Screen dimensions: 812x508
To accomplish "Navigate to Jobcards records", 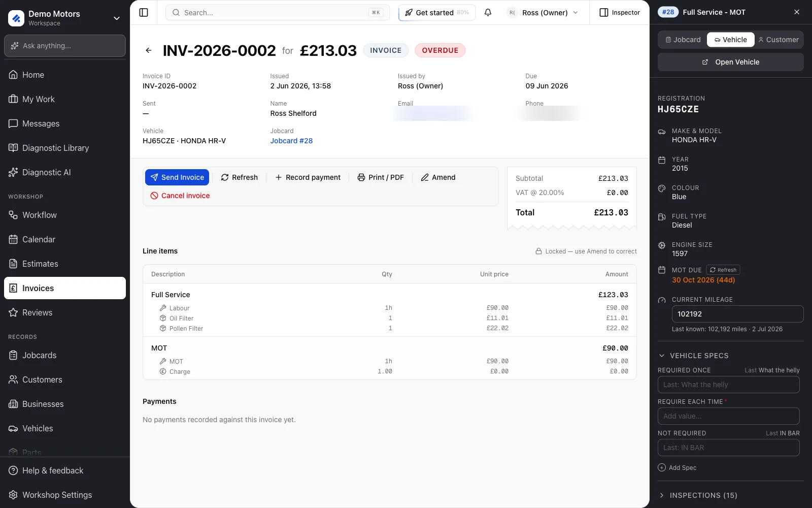I will pos(65,355).
